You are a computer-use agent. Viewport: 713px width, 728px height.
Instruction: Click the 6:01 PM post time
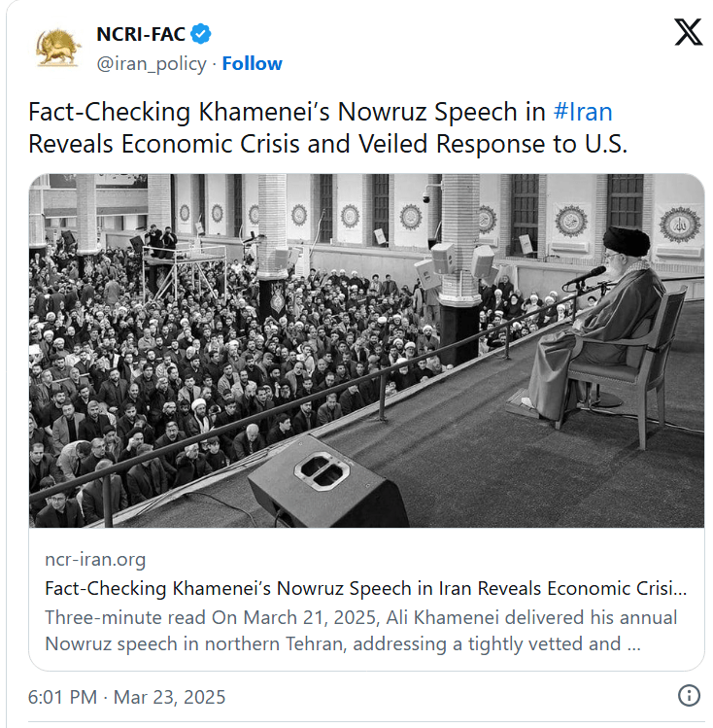[x=62, y=697]
